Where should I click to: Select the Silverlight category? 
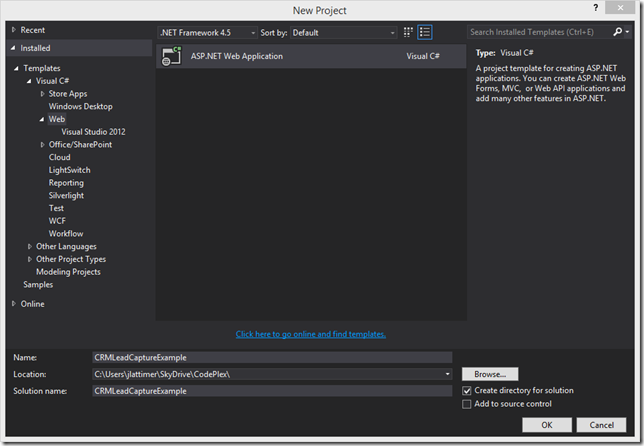pos(66,195)
